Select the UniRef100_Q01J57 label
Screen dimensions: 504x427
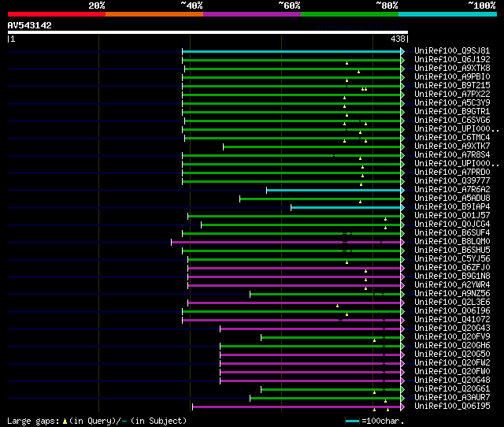click(x=452, y=216)
